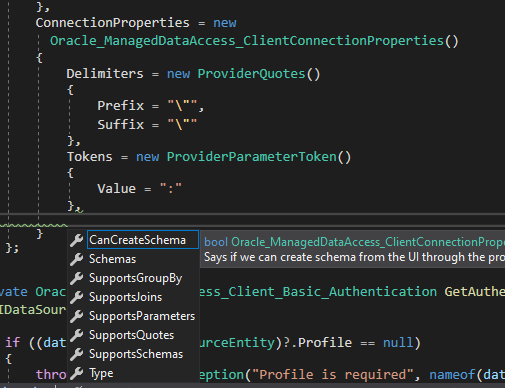Viewport: 505px width, 388px height.
Task: Click the ConnectionProperties identifier in code
Action: (x=113, y=23)
